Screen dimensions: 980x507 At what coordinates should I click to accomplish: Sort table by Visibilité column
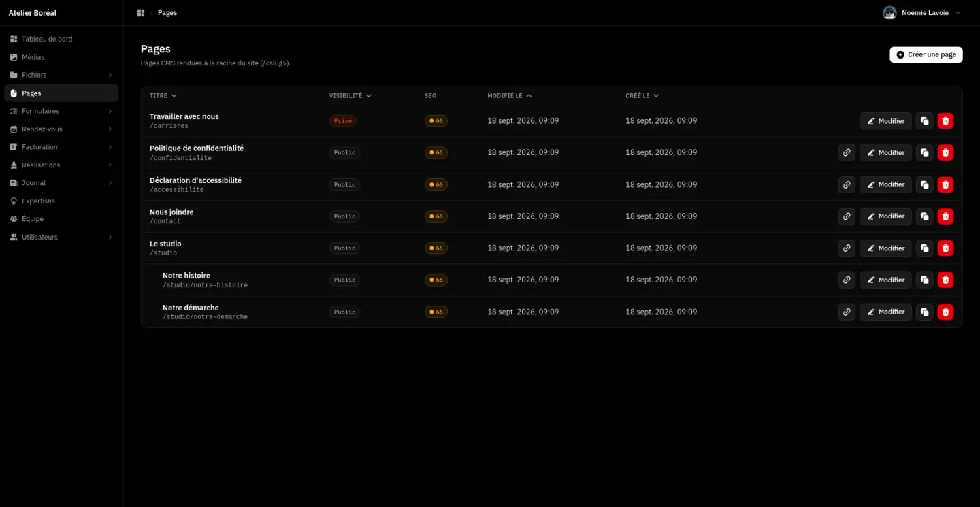350,96
